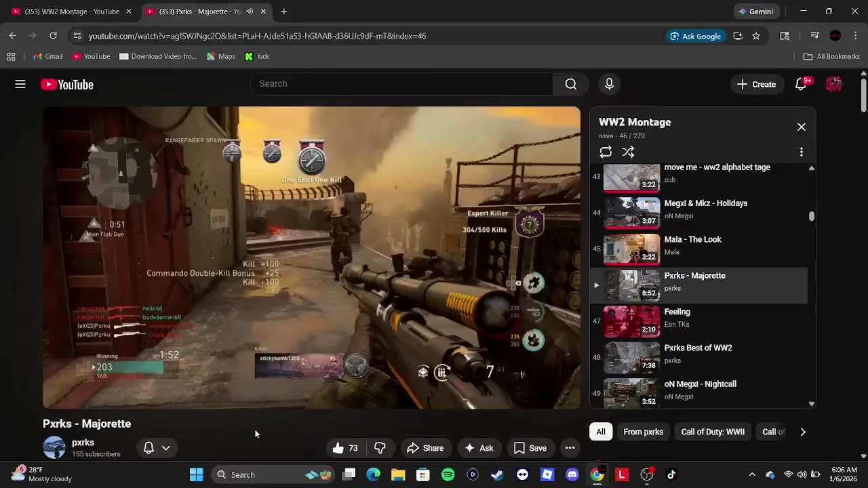The width and height of the screenshot is (868, 488).
Task: Open the pxrks channel avatar
Action: click(54, 448)
